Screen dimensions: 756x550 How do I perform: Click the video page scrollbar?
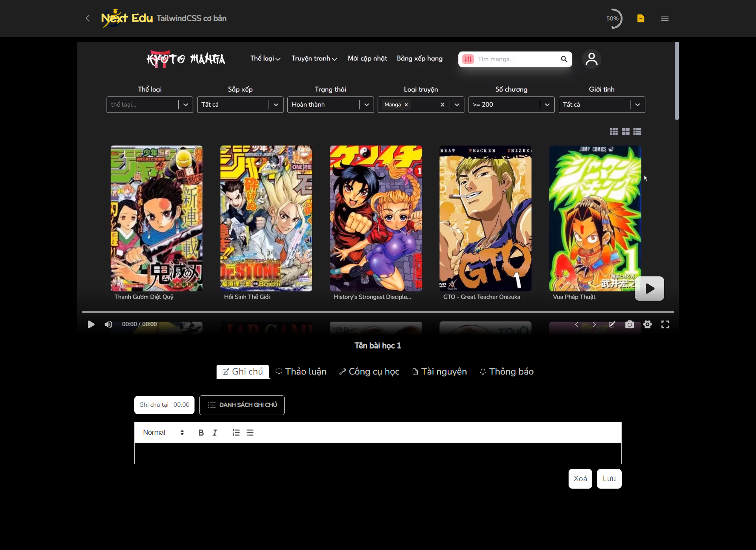tap(676, 81)
